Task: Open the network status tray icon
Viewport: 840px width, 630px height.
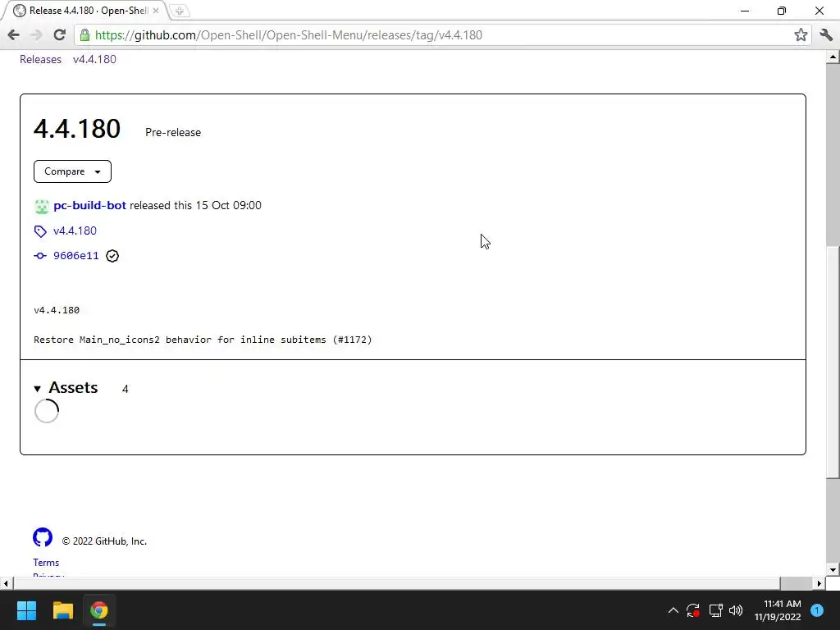Action: pos(715,610)
